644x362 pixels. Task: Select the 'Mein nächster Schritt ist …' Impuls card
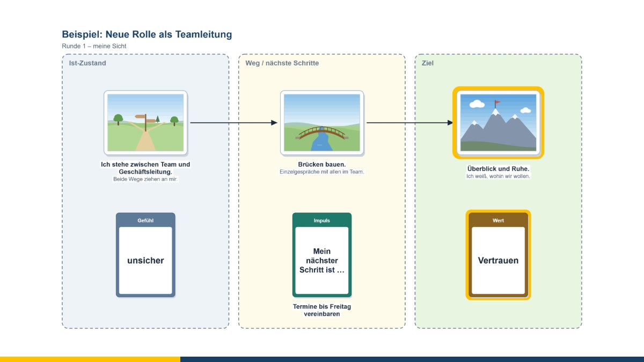(x=322, y=255)
